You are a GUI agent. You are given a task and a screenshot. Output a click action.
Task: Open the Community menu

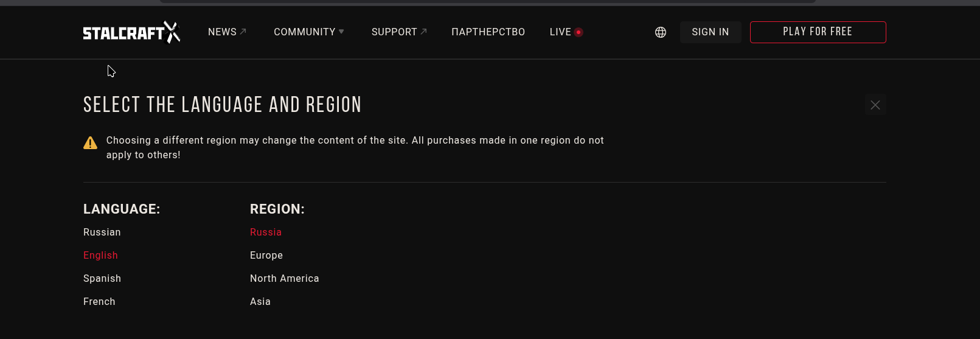pyautogui.click(x=304, y=32)
